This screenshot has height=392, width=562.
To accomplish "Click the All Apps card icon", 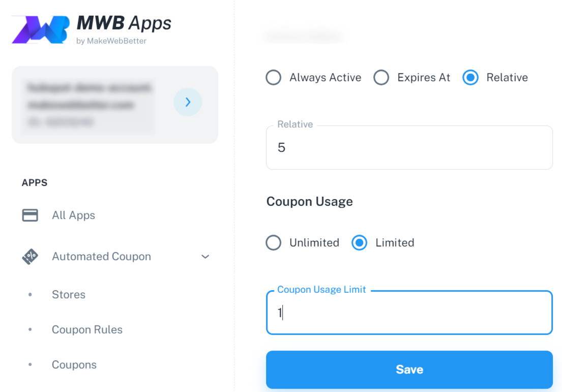I will (x=30, y=216).
